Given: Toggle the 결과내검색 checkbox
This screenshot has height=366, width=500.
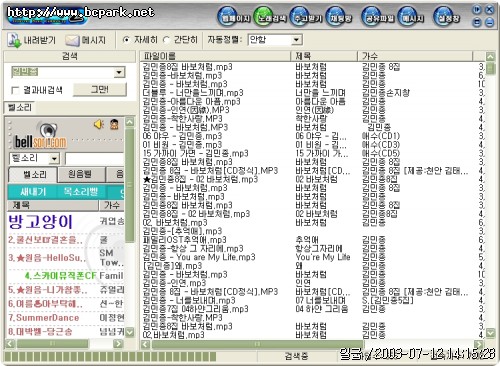Looking at the screenshot, I should (x=15, y=90).
